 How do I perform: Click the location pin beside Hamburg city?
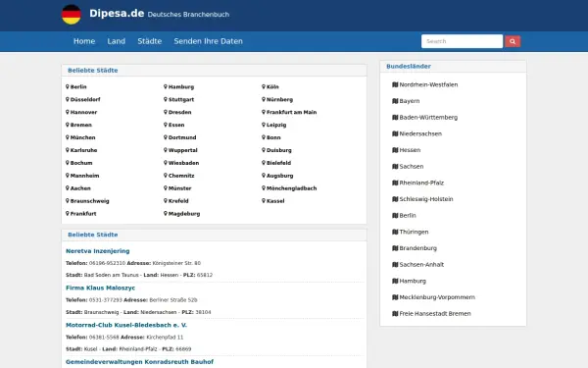pos(166,86)
